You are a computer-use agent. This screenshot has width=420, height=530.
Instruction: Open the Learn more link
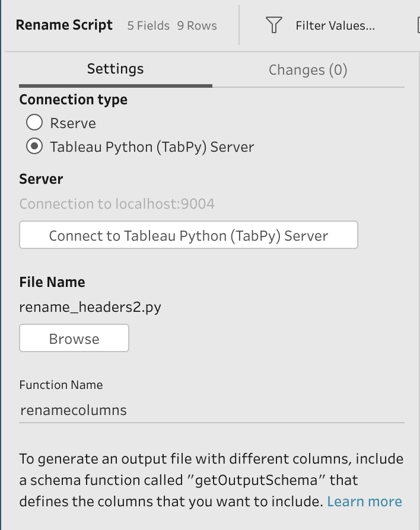[364, 502]
